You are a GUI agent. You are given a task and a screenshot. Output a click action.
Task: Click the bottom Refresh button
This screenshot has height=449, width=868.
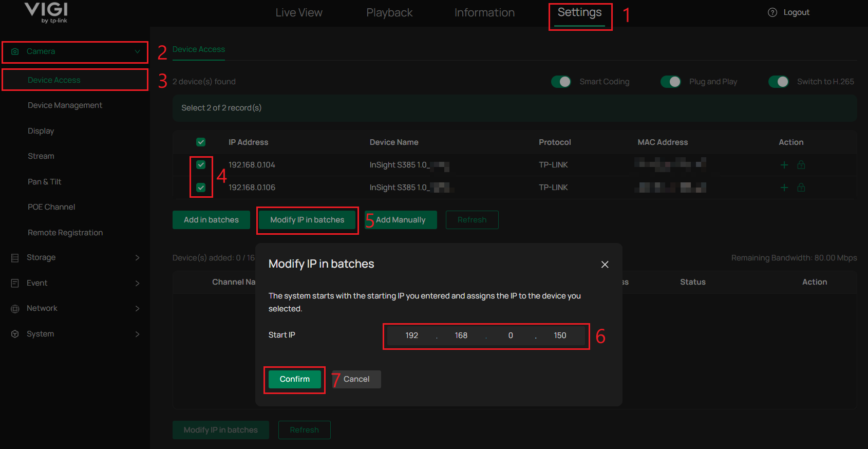pos(304,430)
